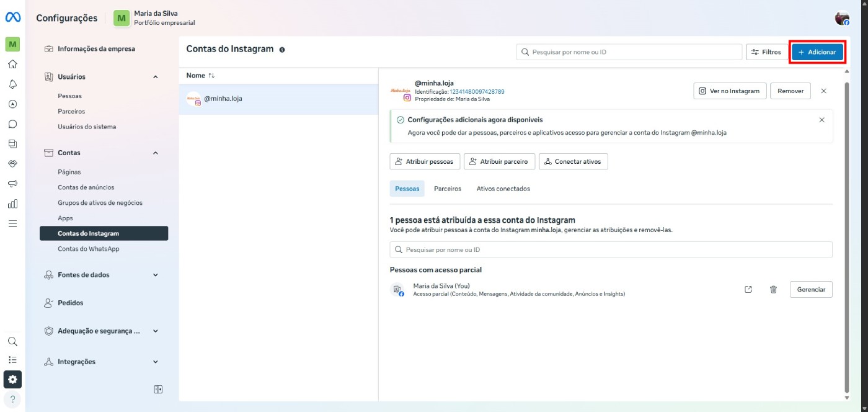Screen dimensions: 868x412
Task: Open the notifications bell icon
Action: 12,84
